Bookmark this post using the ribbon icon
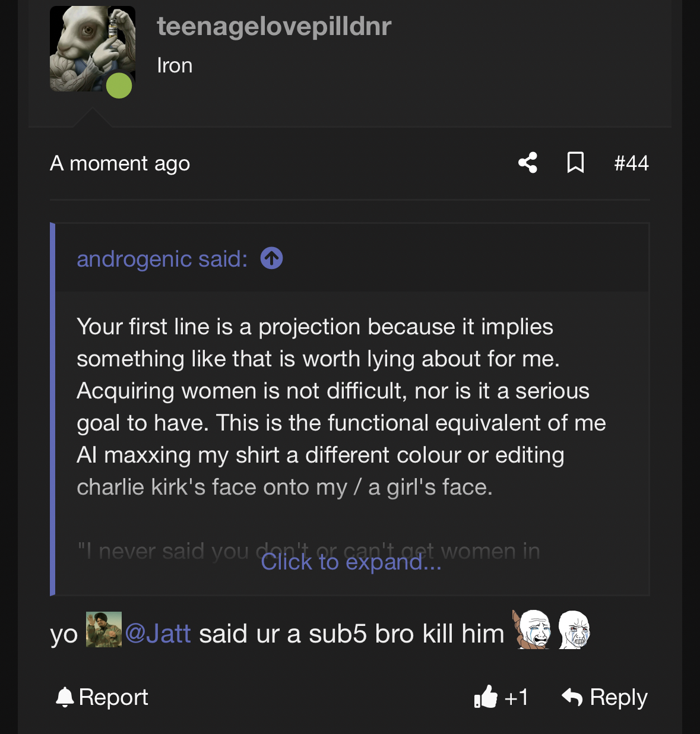The image size is (700, 734). coord(575,163)
